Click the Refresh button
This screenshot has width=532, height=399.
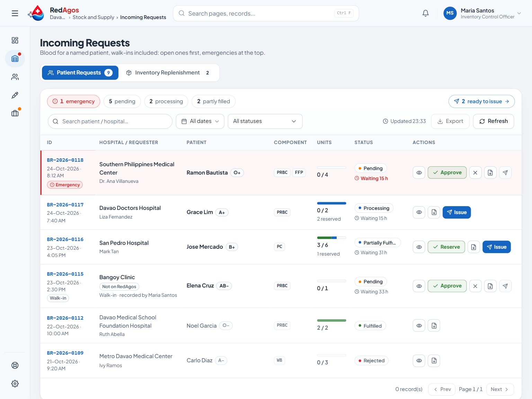coord(494,121)
